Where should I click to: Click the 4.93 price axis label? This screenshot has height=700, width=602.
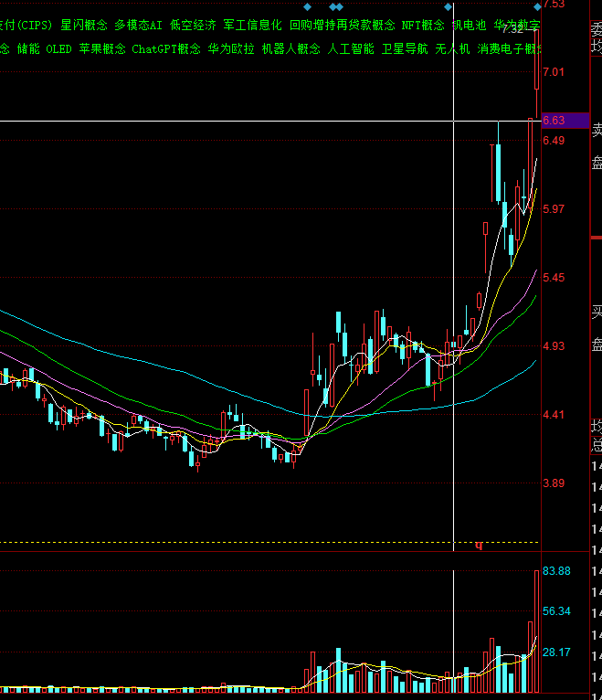coord(554,346)
